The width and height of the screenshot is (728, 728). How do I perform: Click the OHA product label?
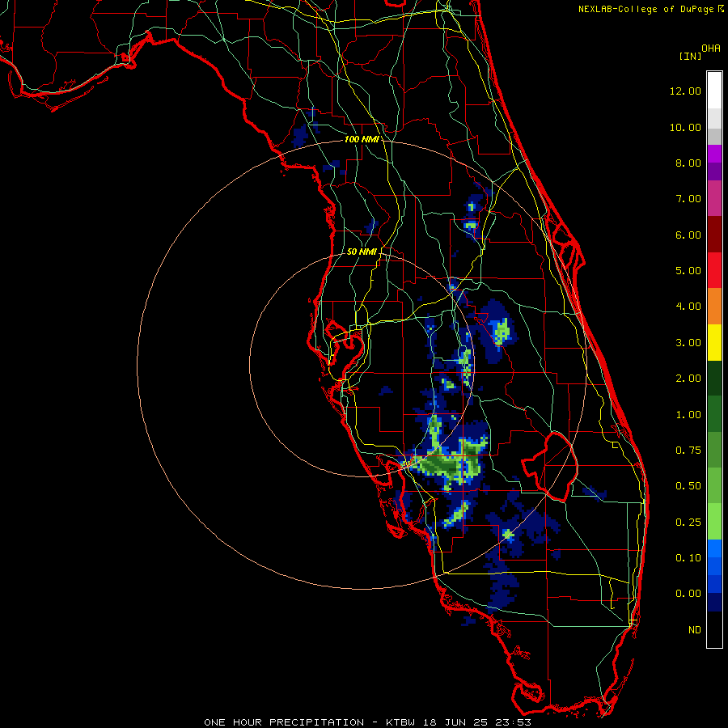click(x=711, y=49)
